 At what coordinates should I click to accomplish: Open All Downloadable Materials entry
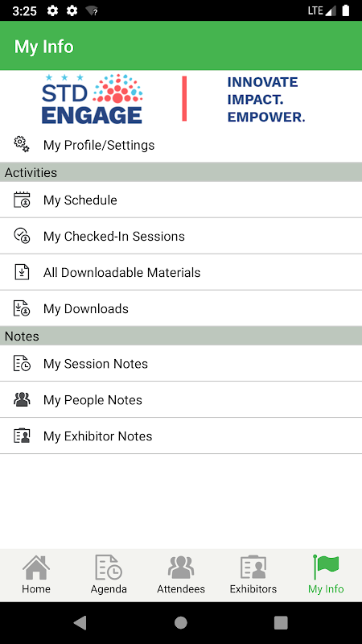click(x=181, y=272)
